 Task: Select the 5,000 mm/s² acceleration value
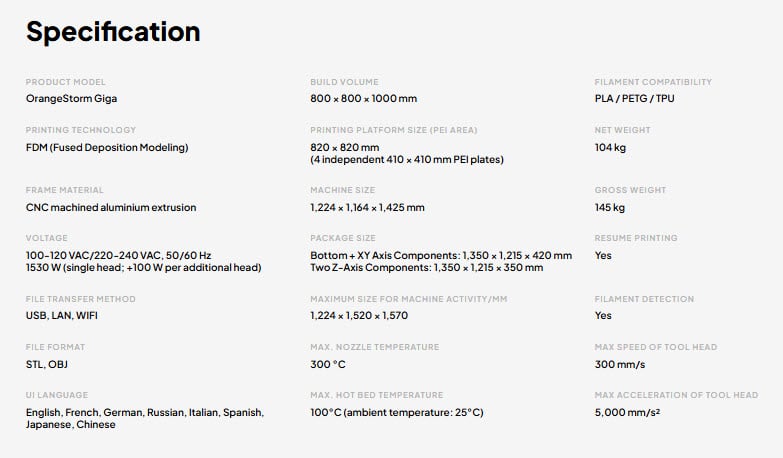pyautogui.click(x=627, y=412)
